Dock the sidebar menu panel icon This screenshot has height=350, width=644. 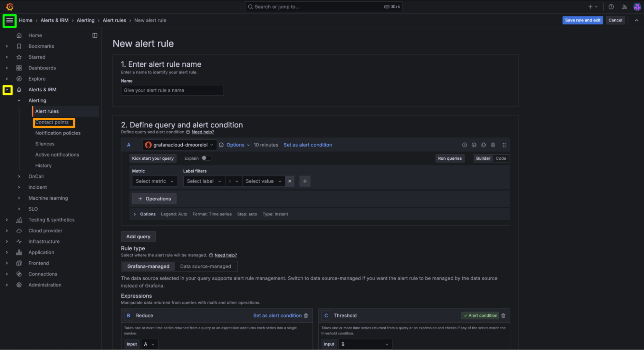pos(95,35)
